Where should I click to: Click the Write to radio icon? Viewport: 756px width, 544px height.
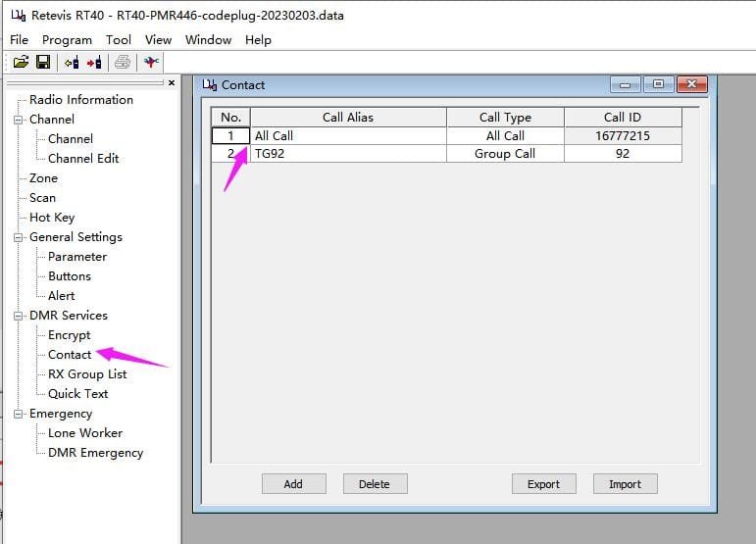(94, 63)
